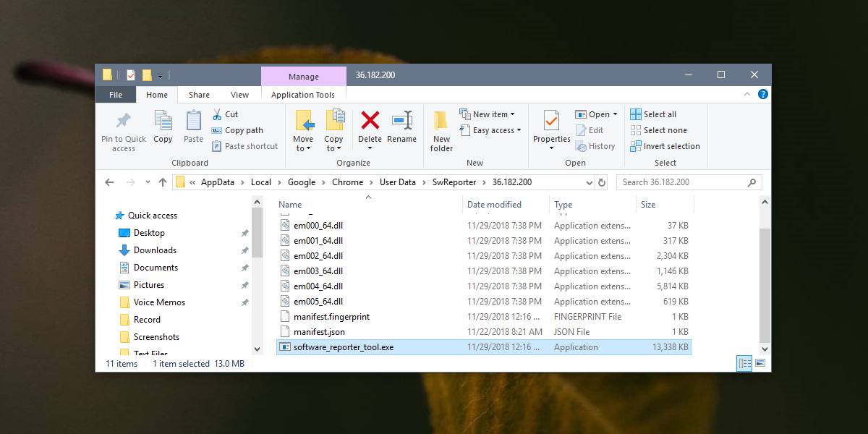Click Chrome in the address path

click(347, 182)
